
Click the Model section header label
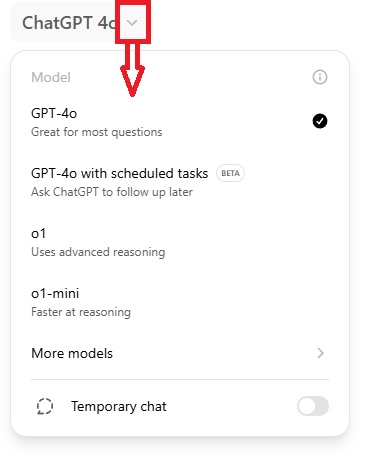point(51,77)
